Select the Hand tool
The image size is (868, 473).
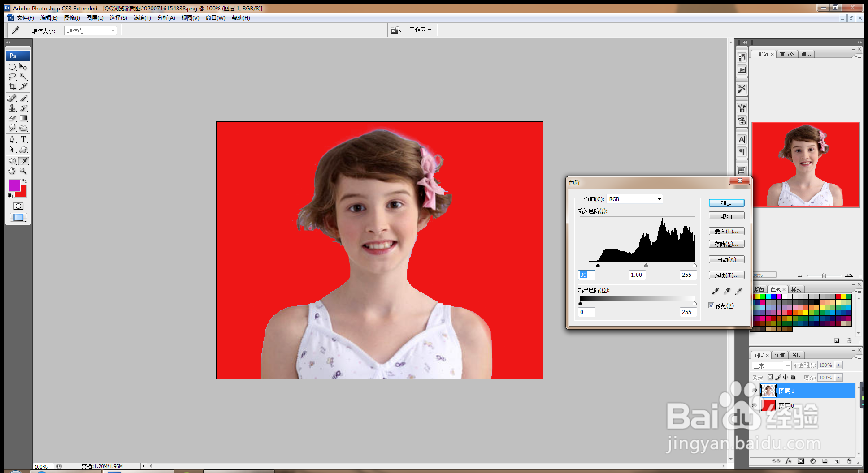tap(13, 171)
